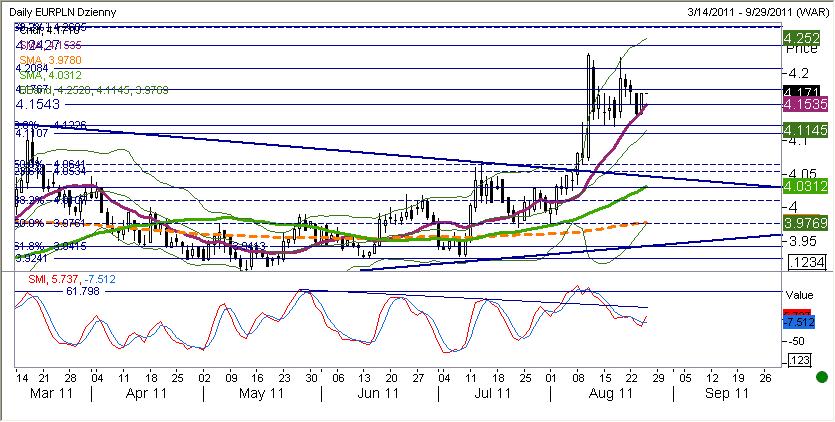Select the magenta 4.1535 axis label

click(804, 105)
